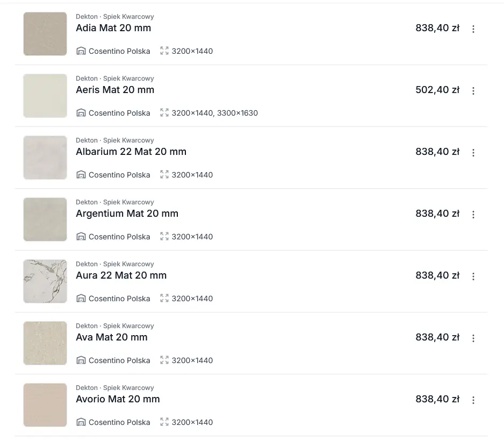Open the three-dot menu for Aeris Mat
Viewport: 504px width, 440px height.
473,91
